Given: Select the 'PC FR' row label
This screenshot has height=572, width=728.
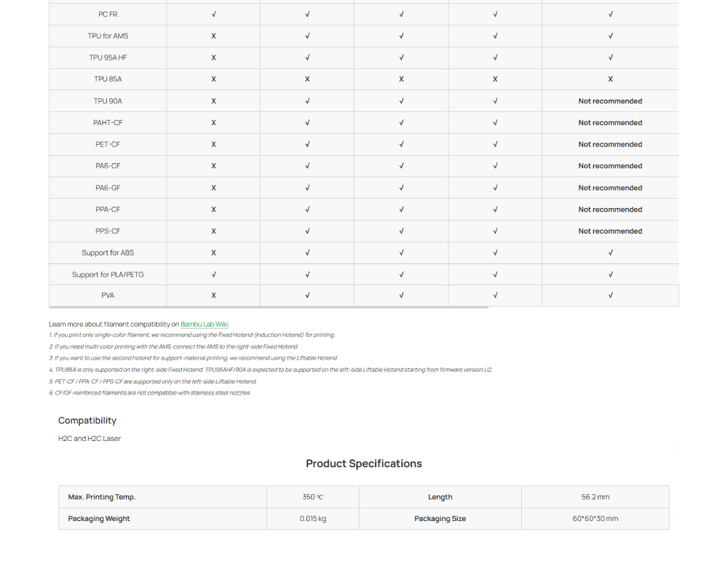Looking at the screenshot, I should 108,15.
